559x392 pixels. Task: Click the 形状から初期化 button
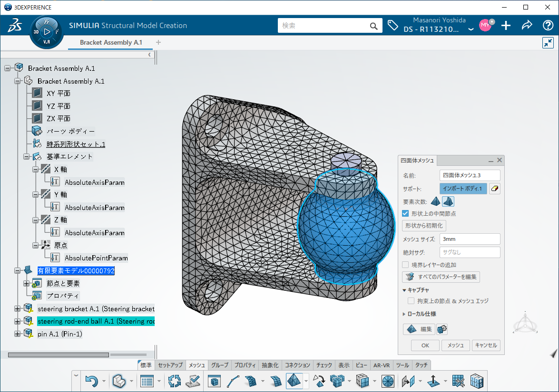point(424,226)
